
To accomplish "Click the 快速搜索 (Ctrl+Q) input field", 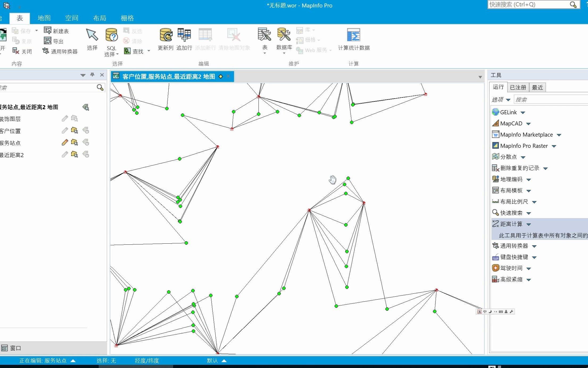I will coord(528,5).
